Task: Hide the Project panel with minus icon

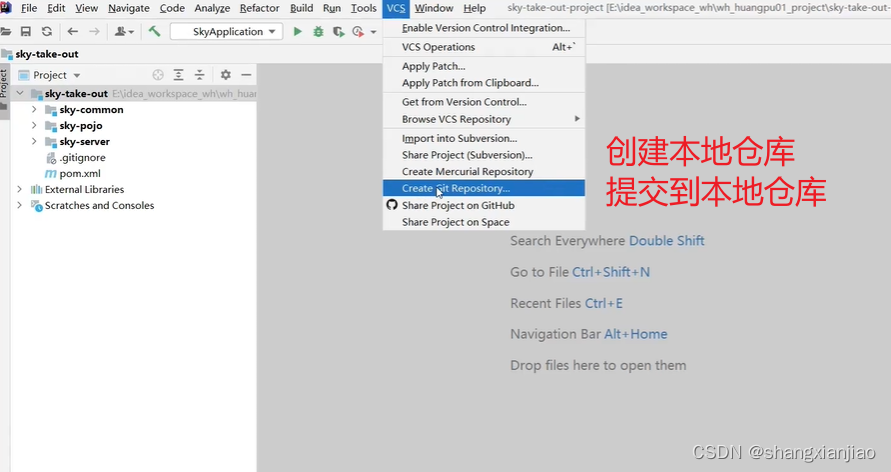Action: (x=246, y=75)
